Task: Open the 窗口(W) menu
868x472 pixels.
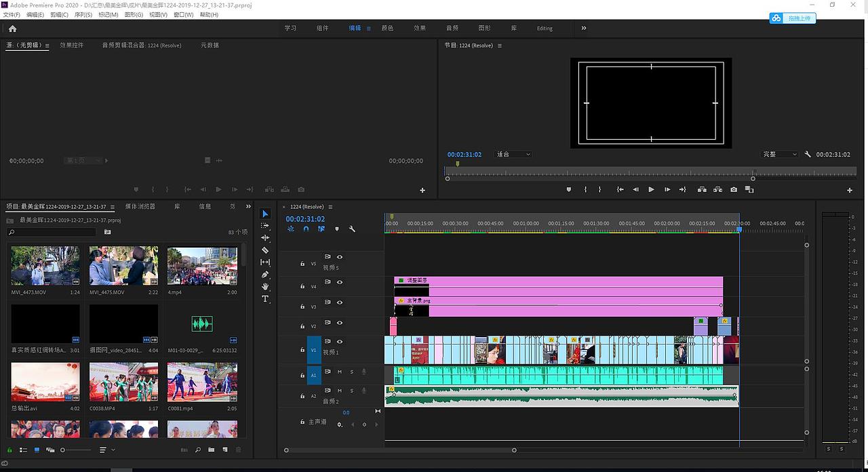Action: (x=183, y=14)
